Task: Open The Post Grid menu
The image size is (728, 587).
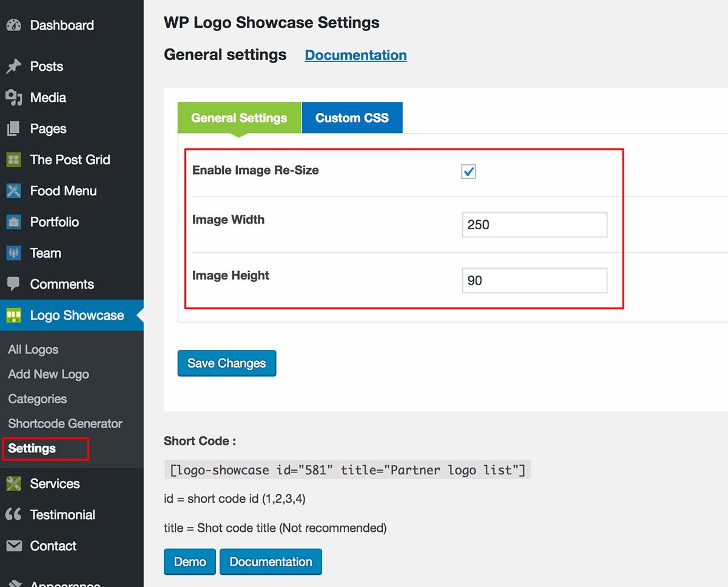Action: click(x=72, y=160)
